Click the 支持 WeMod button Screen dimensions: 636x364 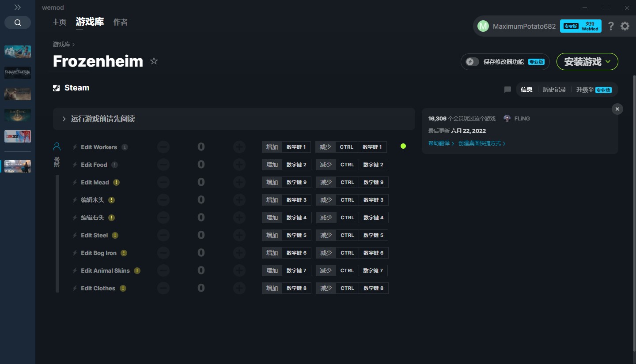(581, 26)
